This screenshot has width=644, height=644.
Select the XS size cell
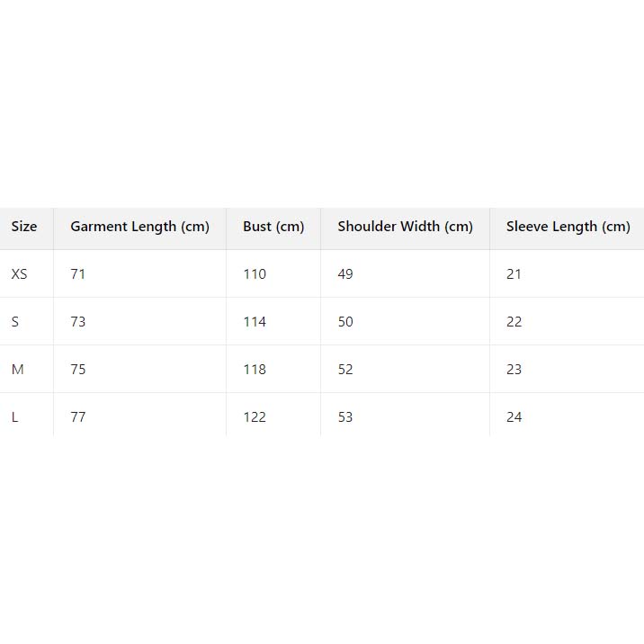[19, 274]
